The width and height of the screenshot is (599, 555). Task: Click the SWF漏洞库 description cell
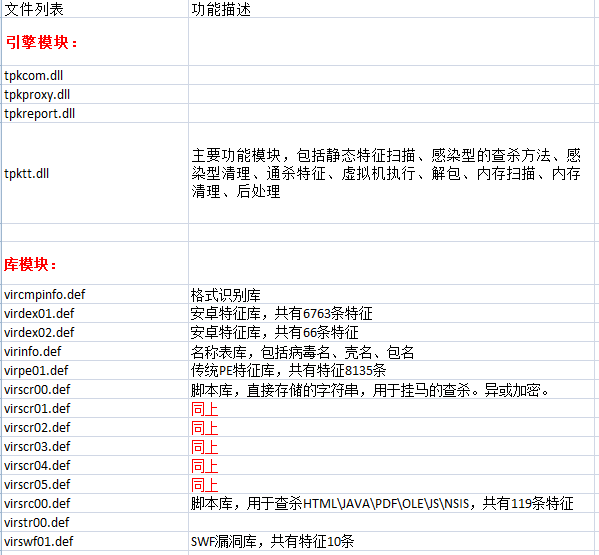tap(391, 542)
